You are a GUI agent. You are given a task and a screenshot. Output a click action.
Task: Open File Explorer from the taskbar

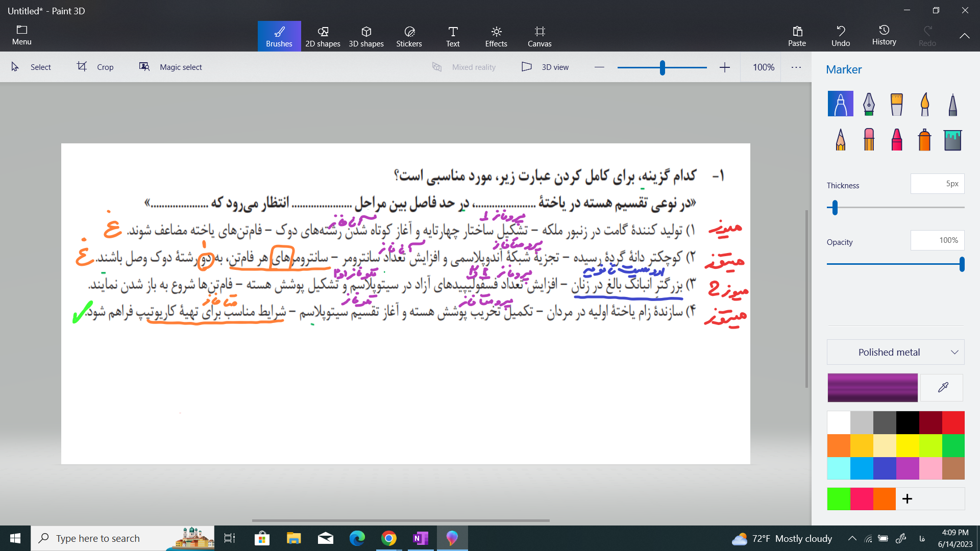pyautogui.click(x=293, y=538)
